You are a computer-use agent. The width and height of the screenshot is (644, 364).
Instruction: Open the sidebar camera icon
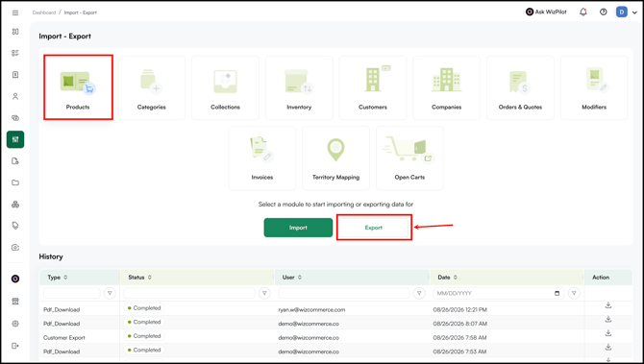click(x=15, y=248)
